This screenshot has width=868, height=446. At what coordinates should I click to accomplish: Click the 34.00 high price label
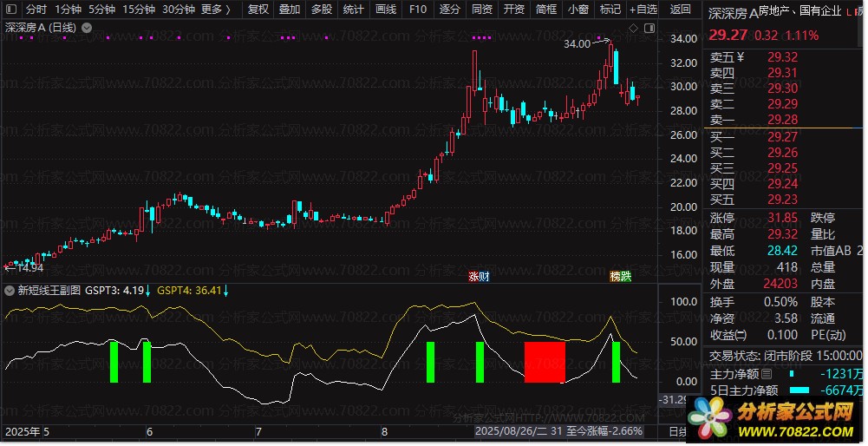coord(578,43)
